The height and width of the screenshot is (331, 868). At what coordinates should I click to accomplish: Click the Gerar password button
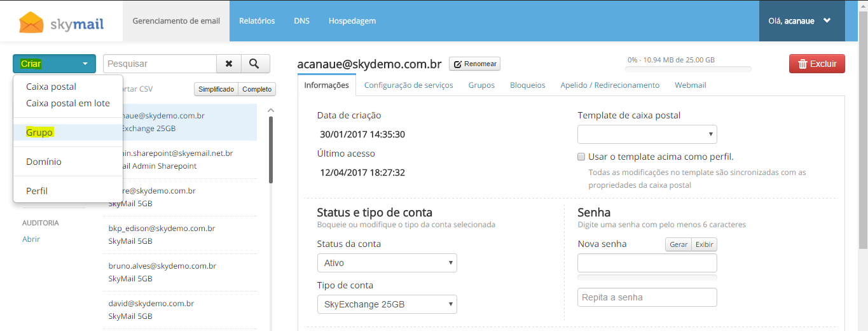click(x=678, y=244)
